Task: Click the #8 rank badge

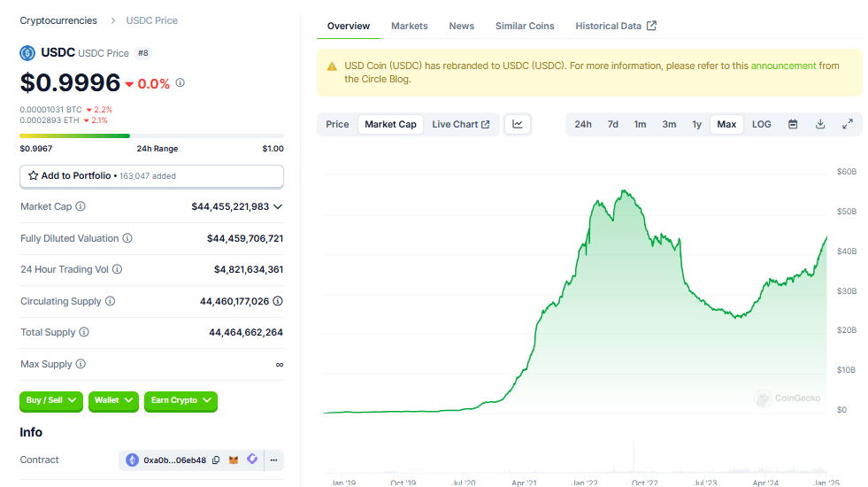Action: [x=143, y=53]
